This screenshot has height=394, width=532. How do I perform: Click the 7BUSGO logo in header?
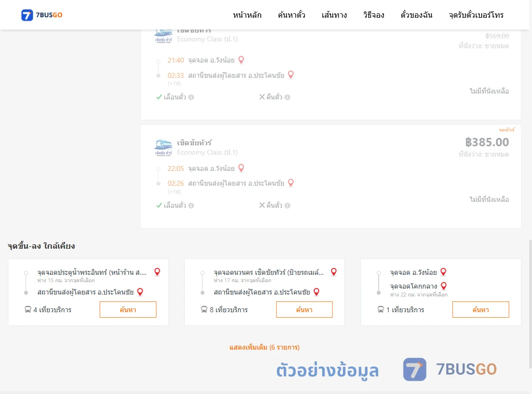[42, 15]
